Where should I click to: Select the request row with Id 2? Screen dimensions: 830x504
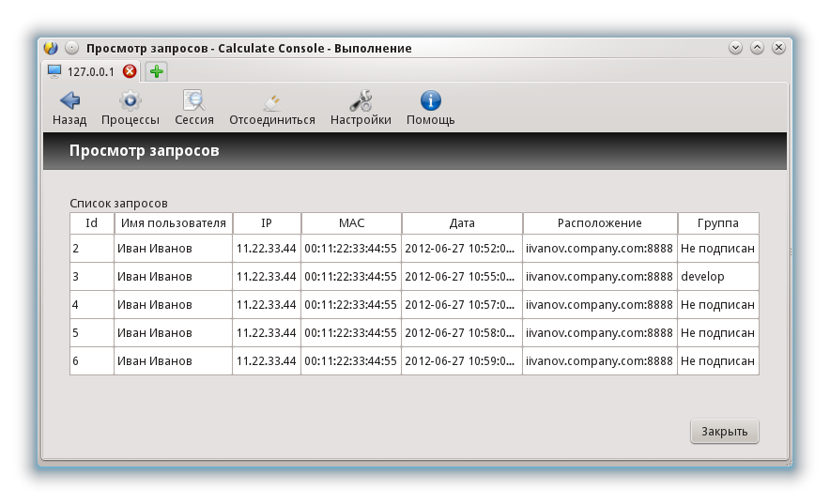pyautogui.click(x=92, y=249)
